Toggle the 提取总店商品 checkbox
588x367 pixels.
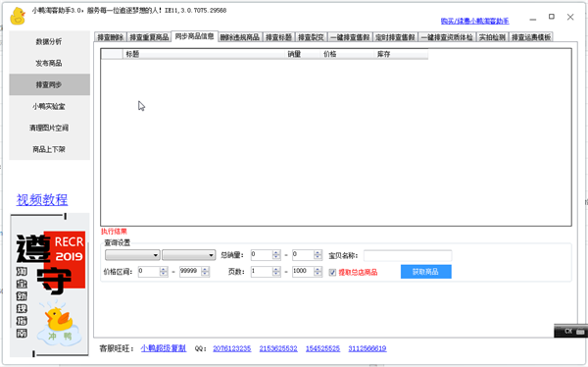coord(332,273)
